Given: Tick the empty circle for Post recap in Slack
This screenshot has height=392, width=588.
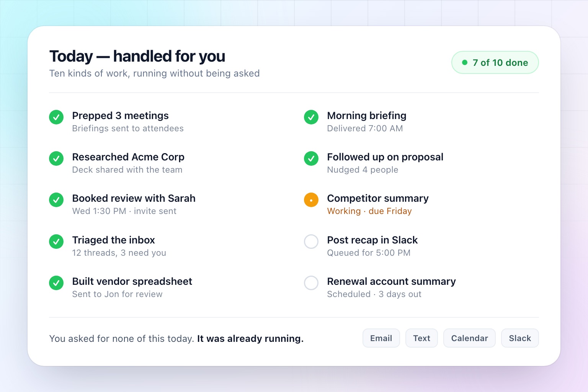Looking at the screenshot, I should 311,242.
